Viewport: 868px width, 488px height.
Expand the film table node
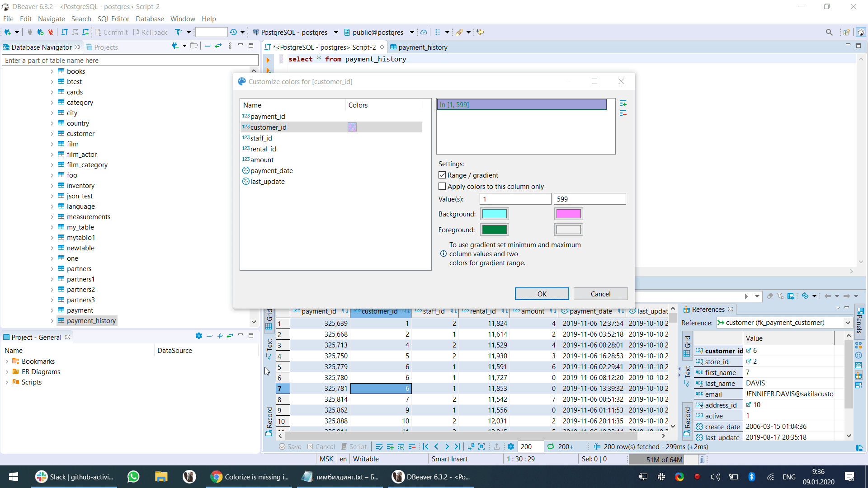[x=52, y=144]
